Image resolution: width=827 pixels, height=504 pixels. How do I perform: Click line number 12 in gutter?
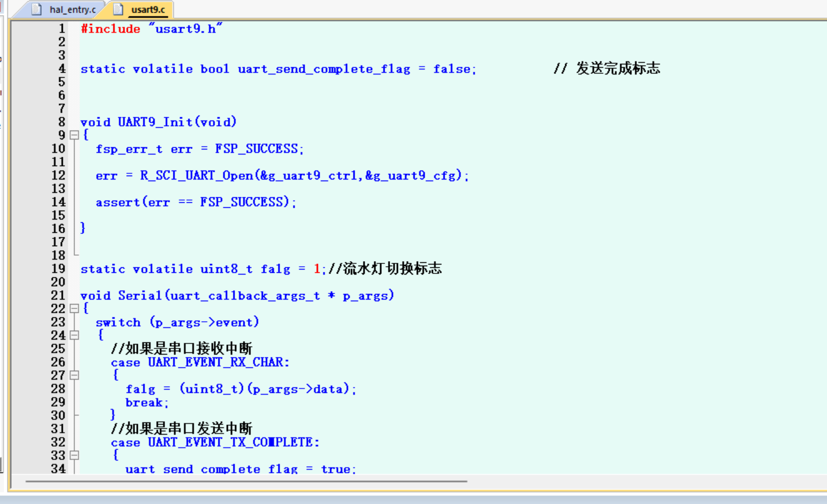click(58, 175)
